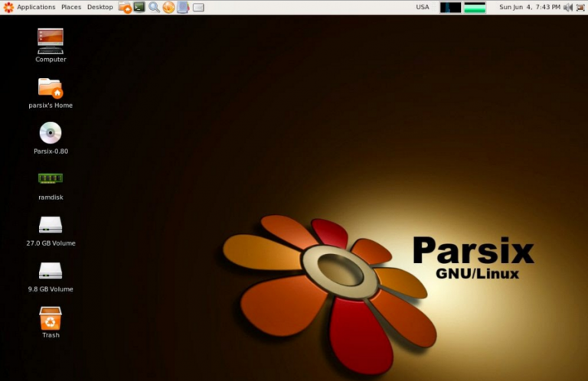Open the address book launcher in panel
The width and height of the screenshot is (588, 381).
coord(183,7)
